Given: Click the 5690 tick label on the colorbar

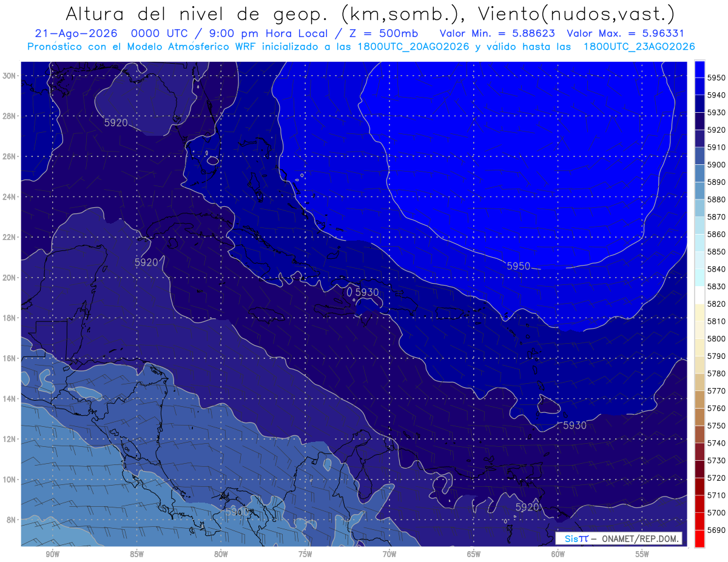Looking at the screenshot, I should tap(716, 530).
